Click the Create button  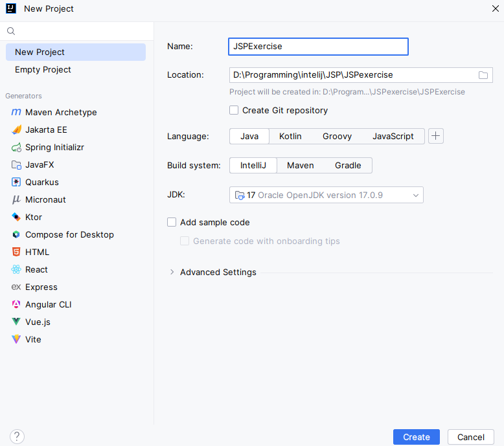417,437
